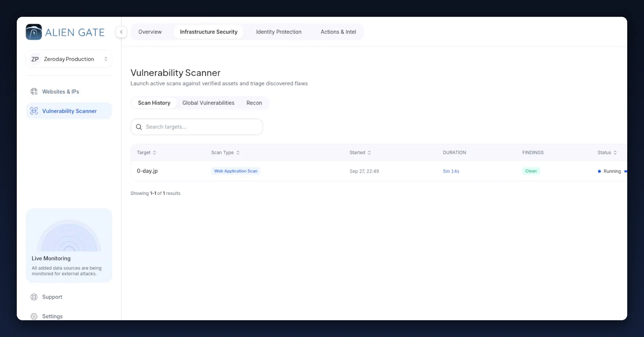Click the ZP workspace avatar badge
The height and width of the screenshot is (337, 644).
pos(35,59)
